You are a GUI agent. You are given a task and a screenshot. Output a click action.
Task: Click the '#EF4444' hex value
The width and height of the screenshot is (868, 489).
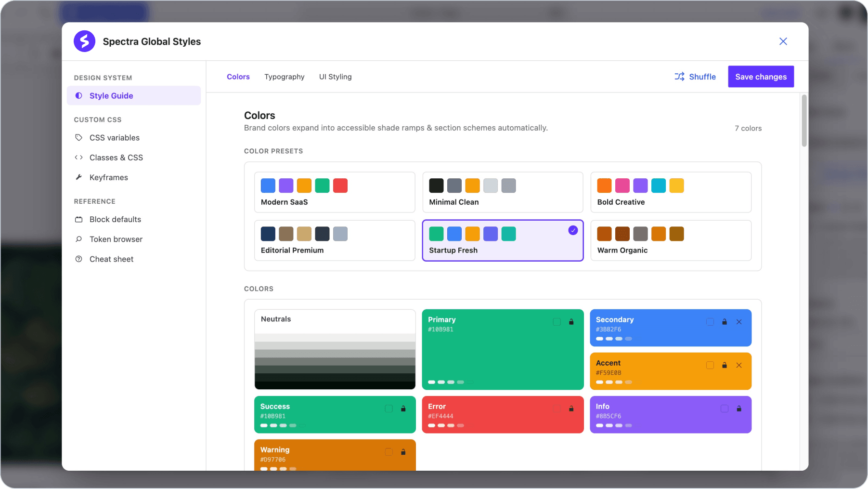(x=440, y=416)
